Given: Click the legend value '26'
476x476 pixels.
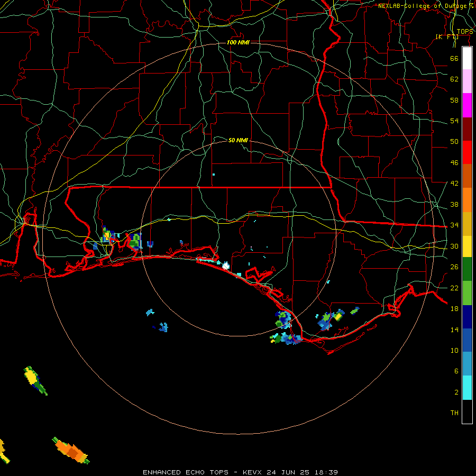Looking at the screenshot, I should click(454, 267).
